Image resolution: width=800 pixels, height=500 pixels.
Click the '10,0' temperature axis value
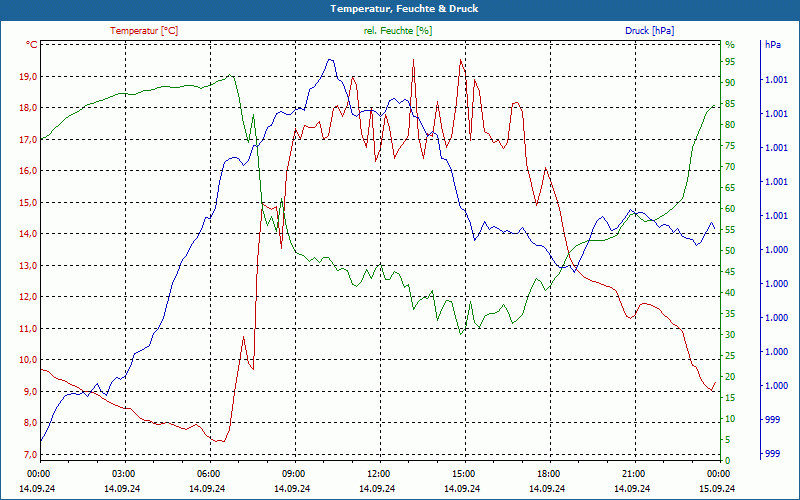[x=29, y=360]
